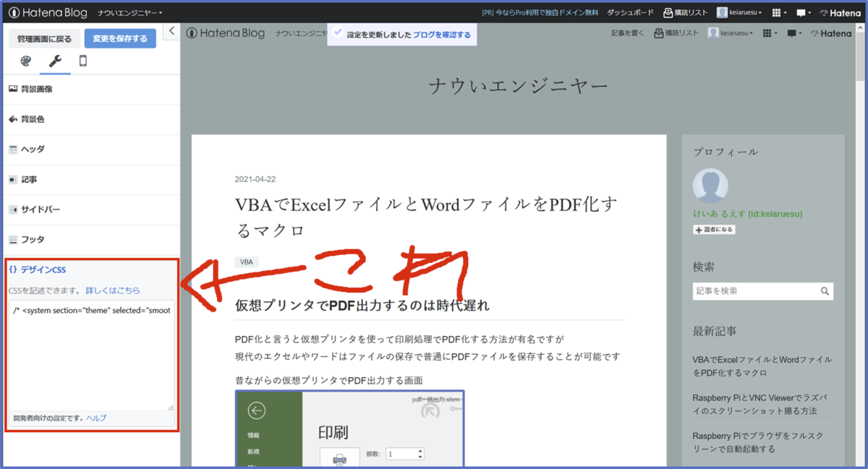Click the magnifier icon in 記事を検索 search box
The height and width of the screenshot is (469, 868).
[825, 291]
